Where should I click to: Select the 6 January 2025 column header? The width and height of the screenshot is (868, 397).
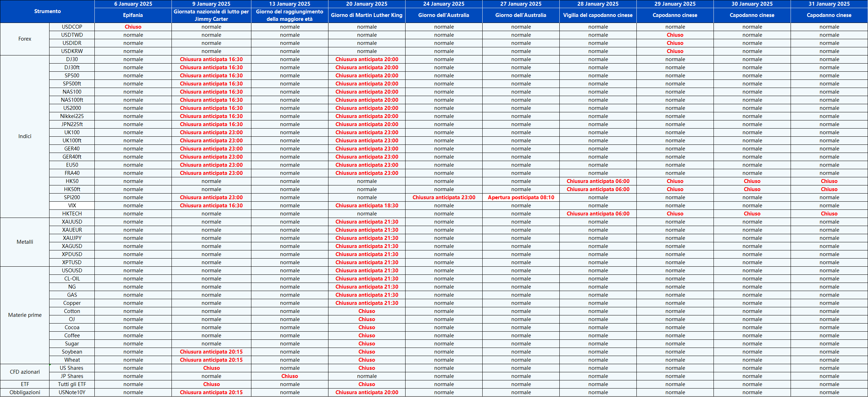pyautogui.click(x=133, y=4)
